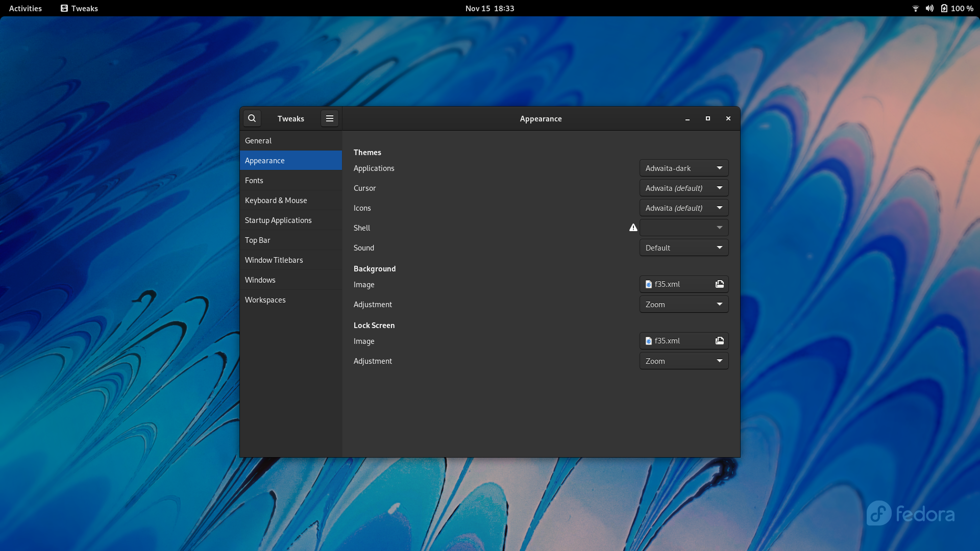Clear the Lock Screen image file icon
This screenshot has width=980, height=551.
(x=720, y=341)
